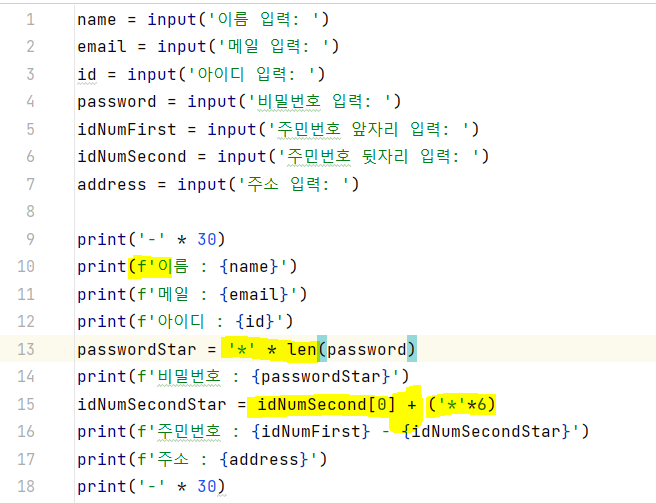Click 'print' keyword on line 18
The image size is (656, 503).
102,486
